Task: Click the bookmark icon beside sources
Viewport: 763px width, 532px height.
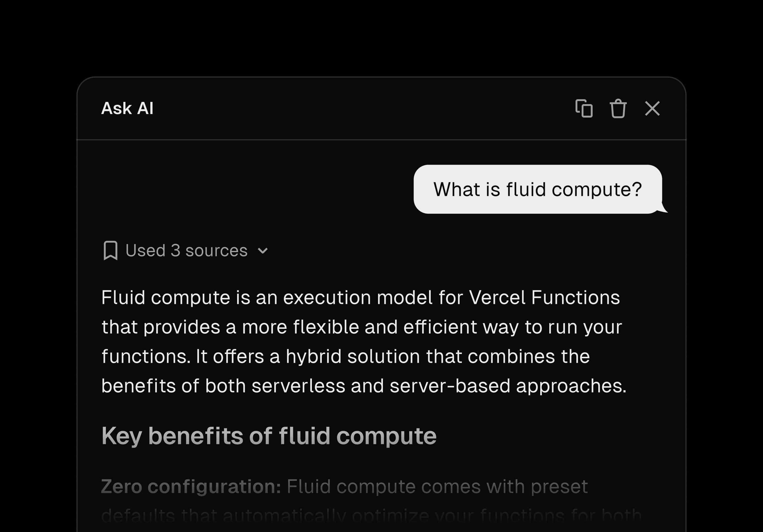Action: point(110,250)
